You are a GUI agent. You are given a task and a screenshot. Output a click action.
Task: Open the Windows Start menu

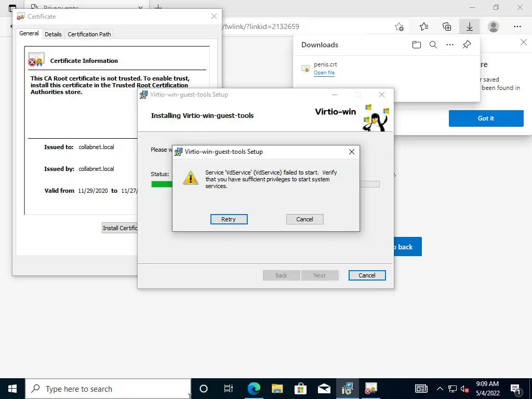click(12, 389)
